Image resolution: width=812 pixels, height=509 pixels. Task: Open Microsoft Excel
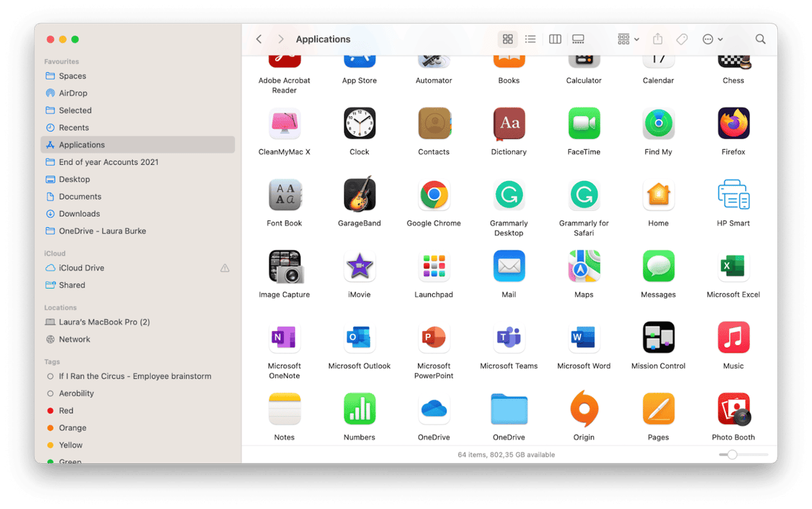pos(733,266)
